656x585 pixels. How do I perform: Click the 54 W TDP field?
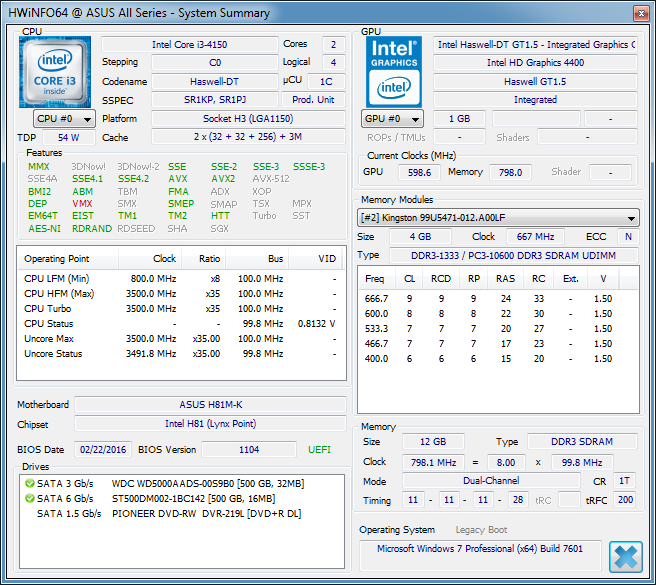click(x=69, y=138)
